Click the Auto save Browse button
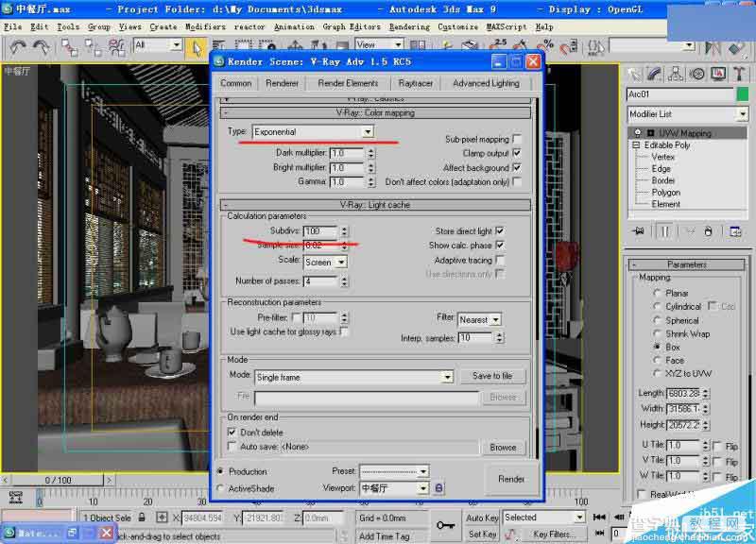The width and height of the screenshot is (756, 544). pyautogui.click(x=503, y=447)
